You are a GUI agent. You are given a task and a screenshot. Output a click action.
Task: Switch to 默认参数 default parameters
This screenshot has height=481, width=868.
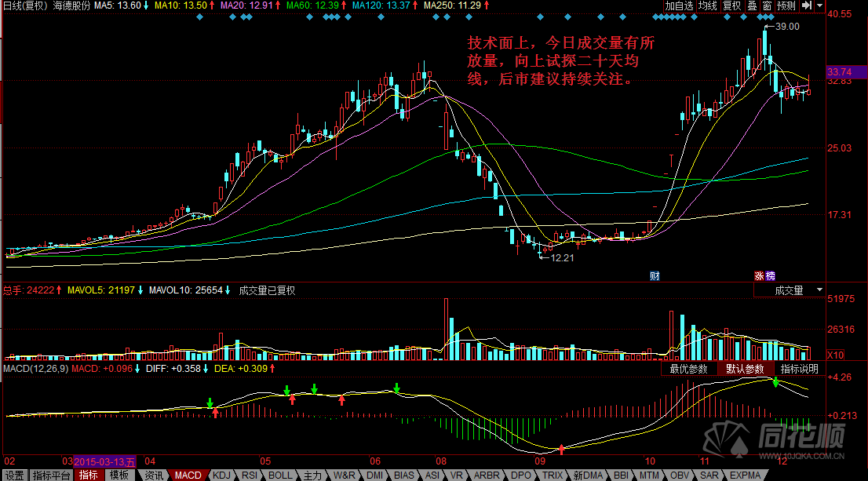click(x=746, y=369)
